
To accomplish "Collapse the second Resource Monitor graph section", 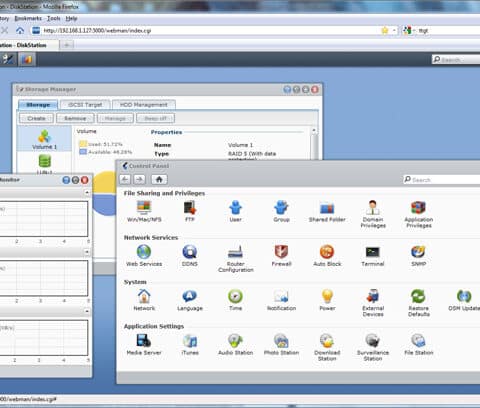I will (87, 252).
